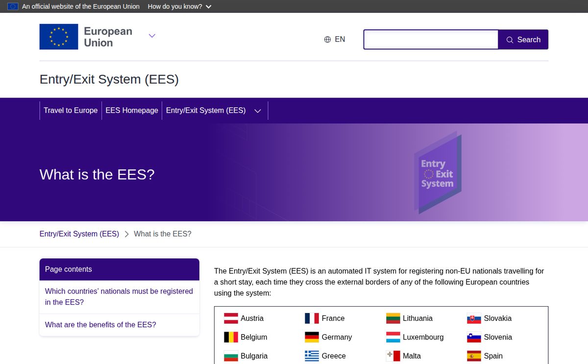Click the Greece flag icon
588x364 pixels.
coord(312,356)
